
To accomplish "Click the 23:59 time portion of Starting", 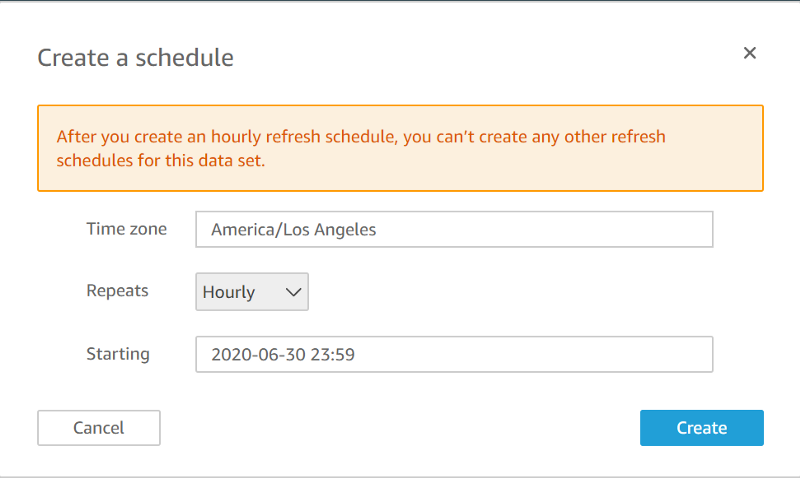I will 333,355.
